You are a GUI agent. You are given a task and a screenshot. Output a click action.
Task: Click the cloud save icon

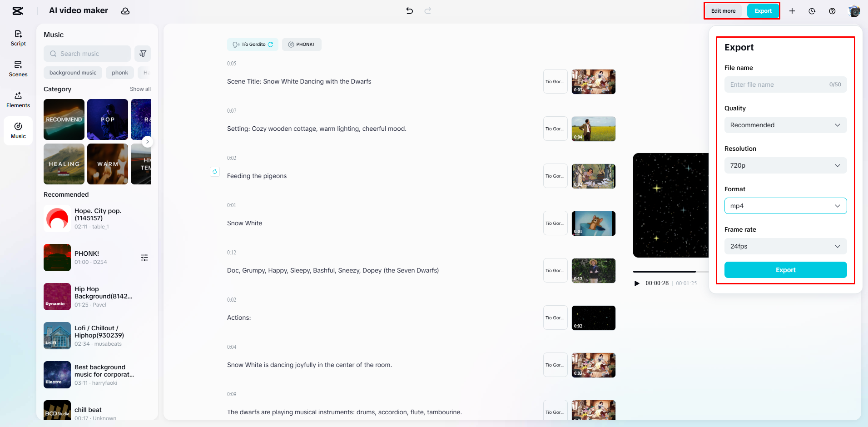[125, 11]
